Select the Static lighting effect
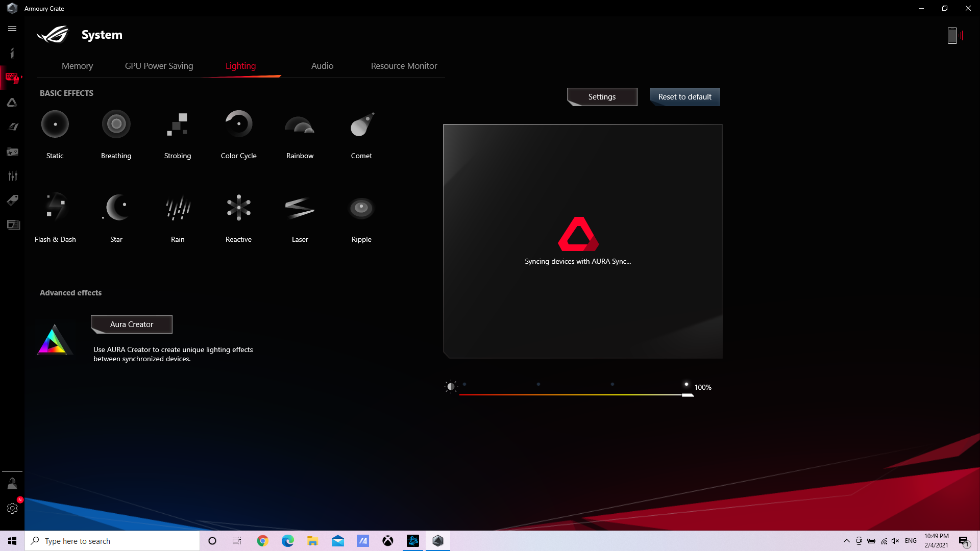Viewport: 980px width, 551px height. [55, 124]
